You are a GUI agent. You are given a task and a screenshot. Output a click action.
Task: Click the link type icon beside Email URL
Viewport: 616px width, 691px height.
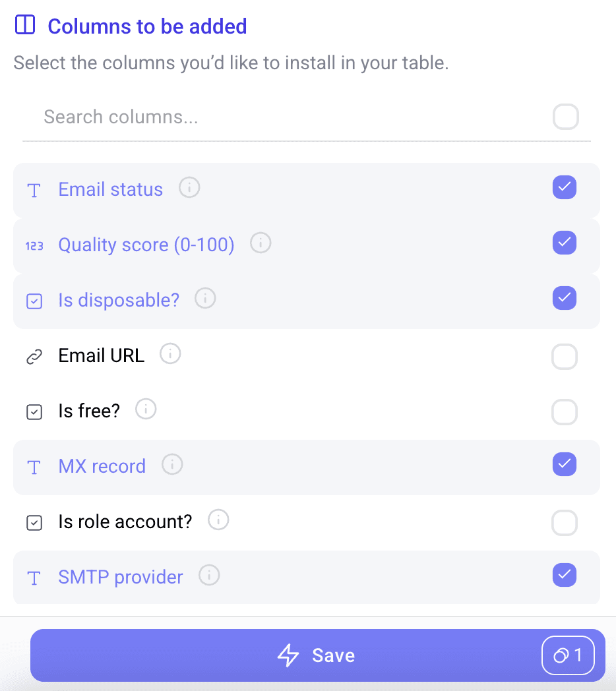34,355
